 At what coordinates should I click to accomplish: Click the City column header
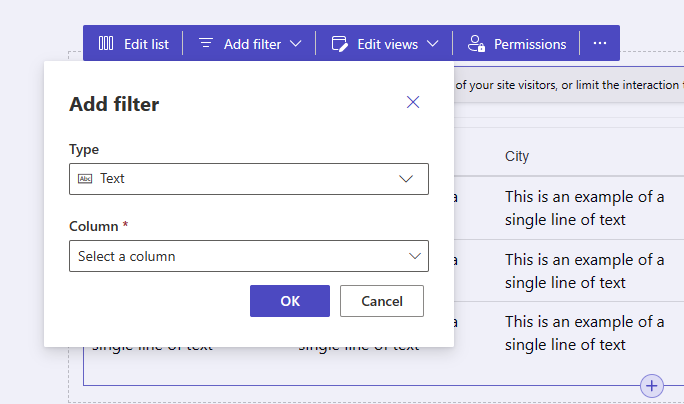click(x=517, y=157)
